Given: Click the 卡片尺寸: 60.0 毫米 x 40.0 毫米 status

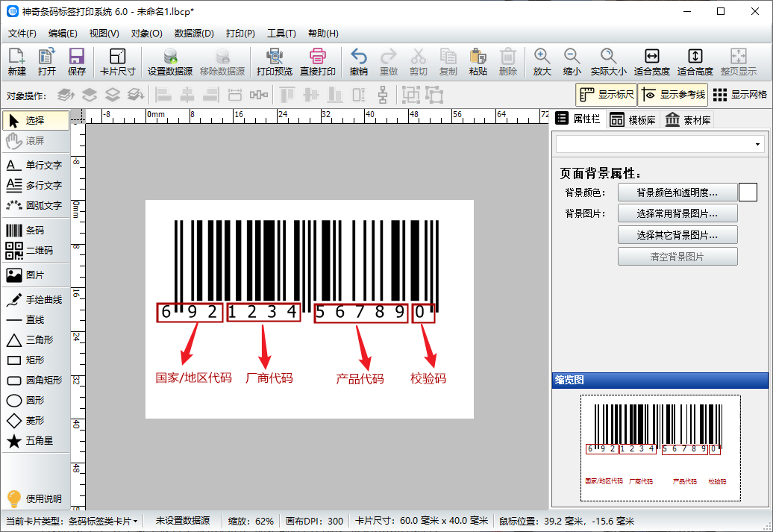Looking at the screenshot, I should [422, 521].
